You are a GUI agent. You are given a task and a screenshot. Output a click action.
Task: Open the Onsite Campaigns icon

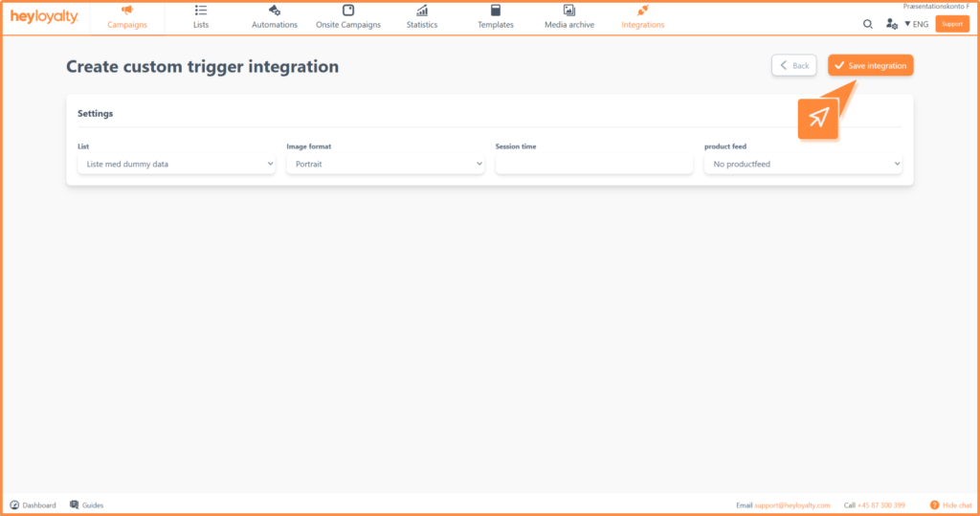tap(348, 11)
